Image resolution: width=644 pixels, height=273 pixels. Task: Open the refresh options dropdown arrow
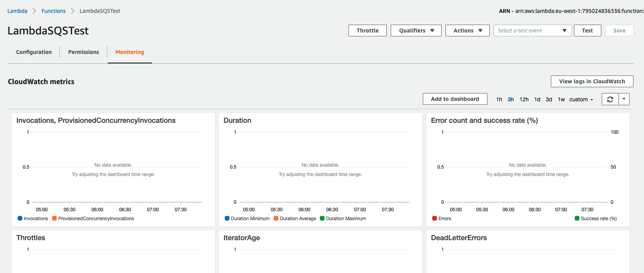(x=624, y=99)
